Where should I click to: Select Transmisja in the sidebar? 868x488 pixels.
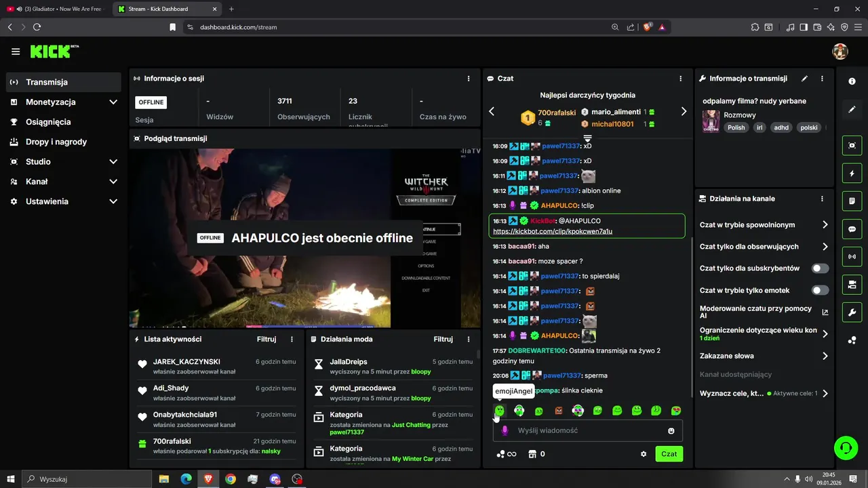[63, 82]
